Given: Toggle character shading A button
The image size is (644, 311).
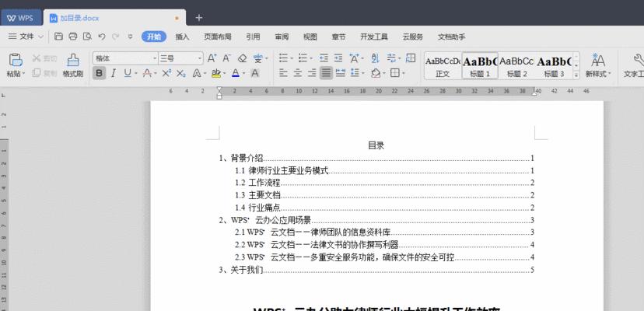Looking at the screenshot, I should pos(255,73).
